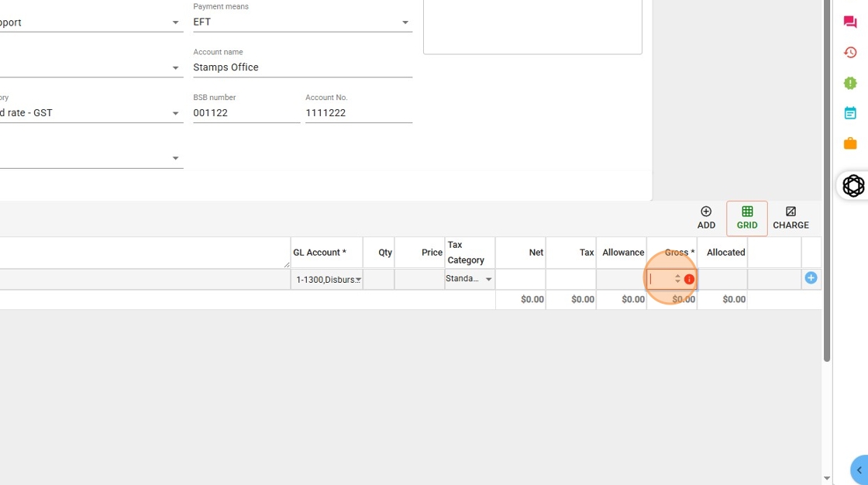Screen dimensions: 868x485
Task: Click the Account No. field
Action: click(x=358, y=113)
